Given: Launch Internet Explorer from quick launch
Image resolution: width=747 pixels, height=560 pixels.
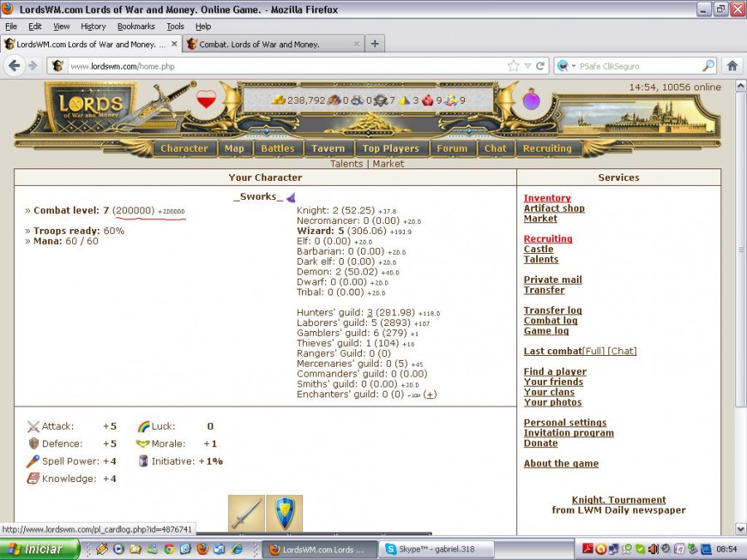Looking at the screenshot, I should pos(237,549).
